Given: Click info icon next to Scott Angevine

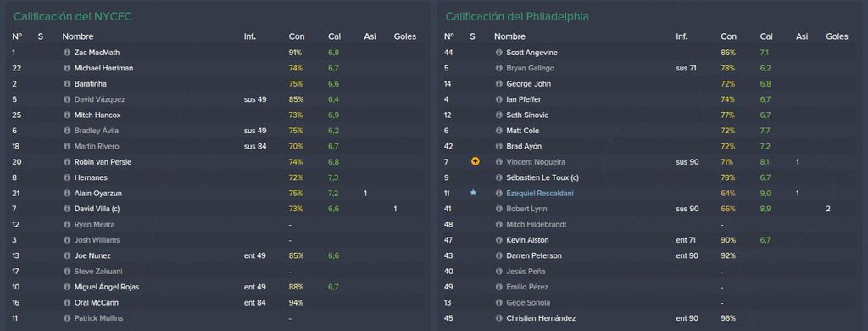Looking at the screenshot, I should pyautogui.click(x=498, y=53).
